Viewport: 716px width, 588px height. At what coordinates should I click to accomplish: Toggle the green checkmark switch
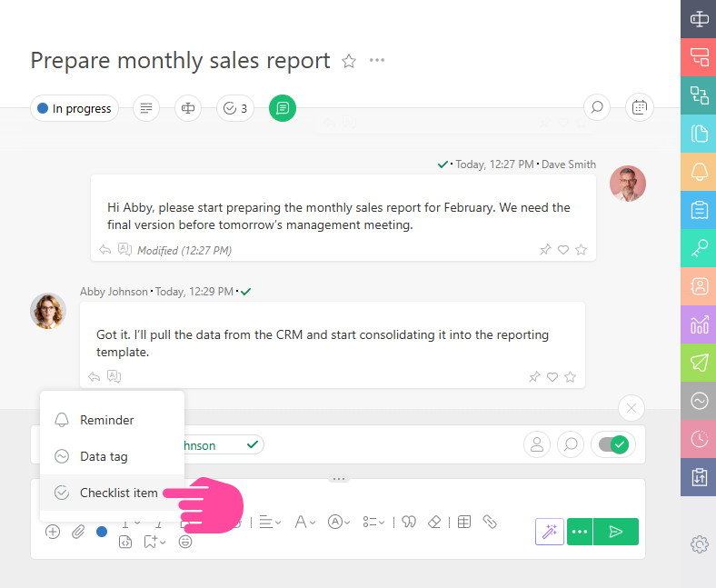613,444
